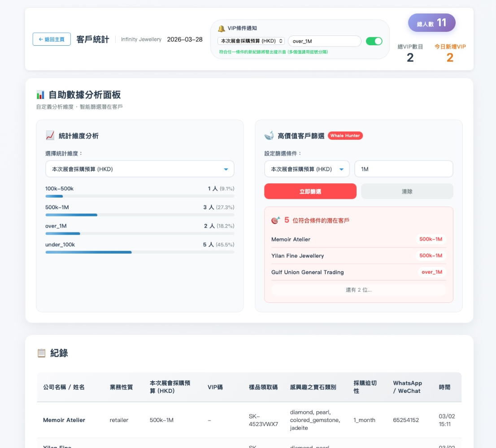
Task: Click the 總人數 11 badge
Action: coord(431,23)
